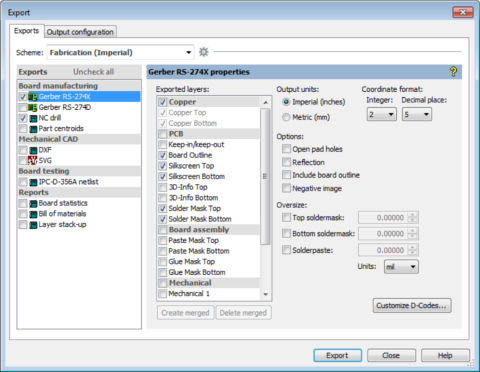Open Customize D-Codes dialog

tap(412, 306)
